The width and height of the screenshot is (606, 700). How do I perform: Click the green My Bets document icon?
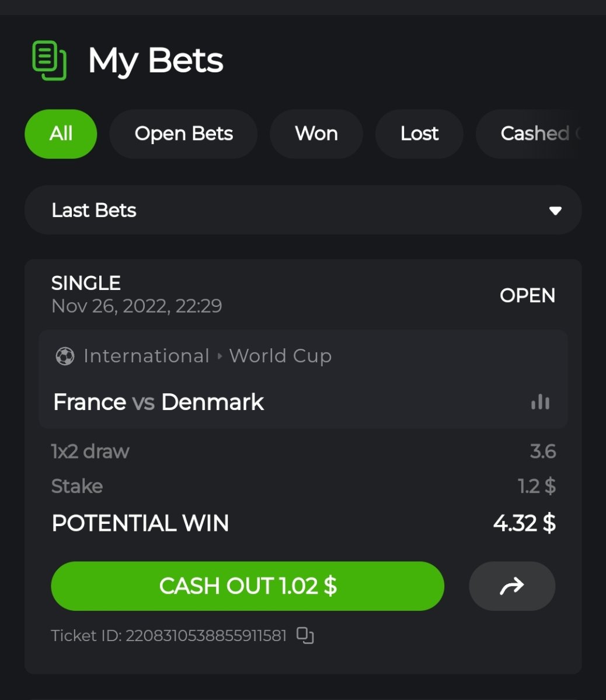[x=49, y=61]
